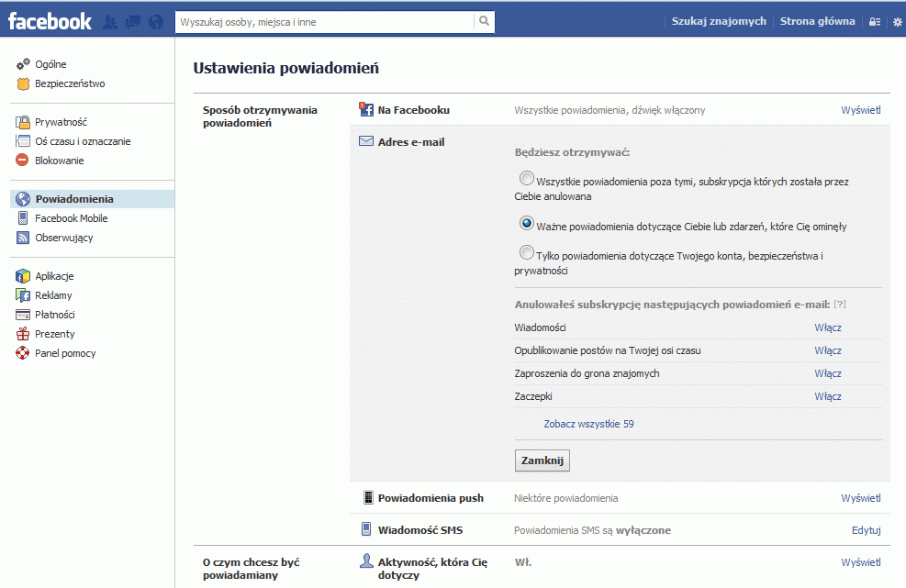This screenshot has width=906, height=588.
Task: Click Włącz for Zaproszenia do grona znajomych
Action: (x=828, y=373)
